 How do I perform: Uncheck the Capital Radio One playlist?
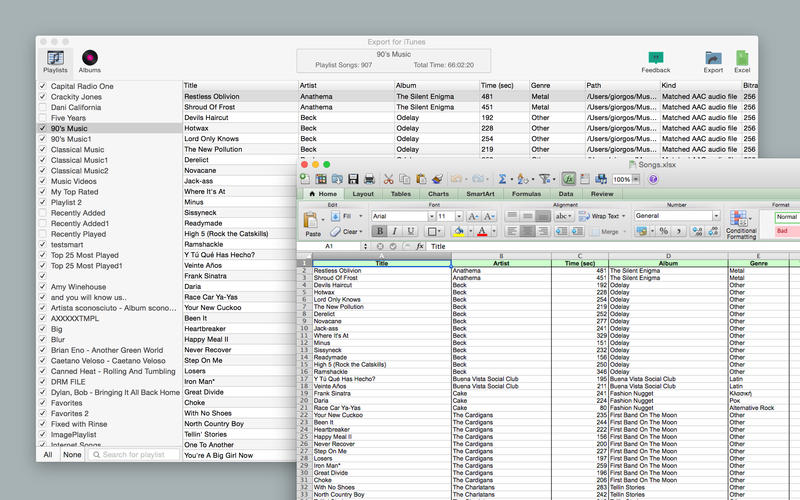[x=43, y=86]
